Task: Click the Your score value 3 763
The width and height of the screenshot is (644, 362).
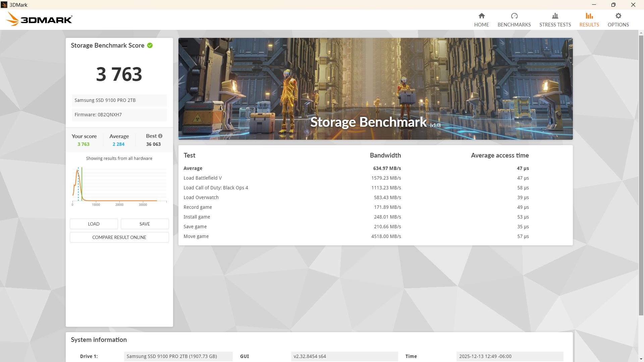Action: point(84,144)
